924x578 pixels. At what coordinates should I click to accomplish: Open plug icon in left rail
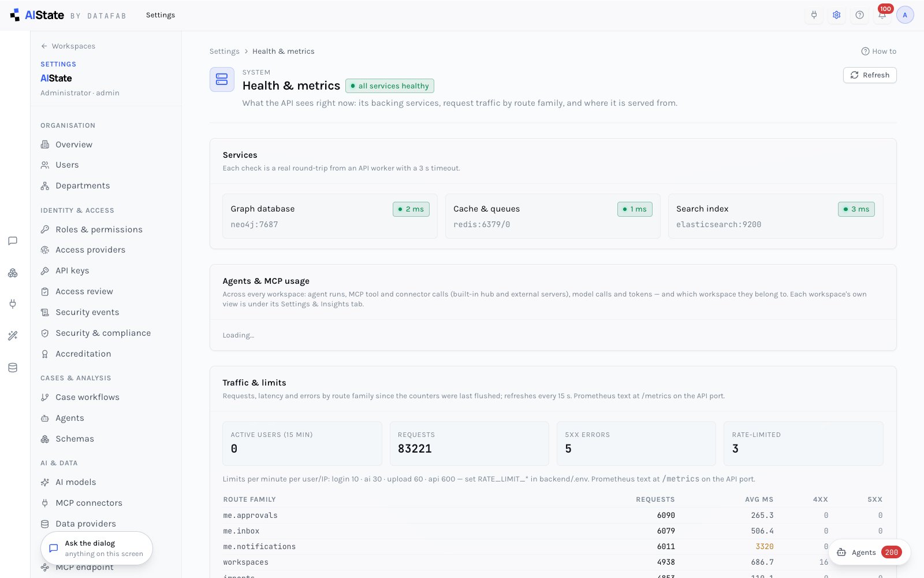13,304
